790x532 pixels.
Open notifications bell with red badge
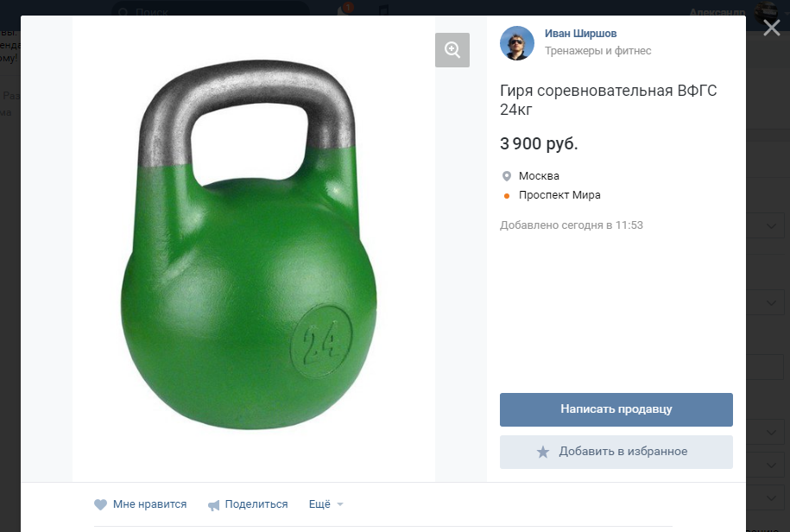345,9
